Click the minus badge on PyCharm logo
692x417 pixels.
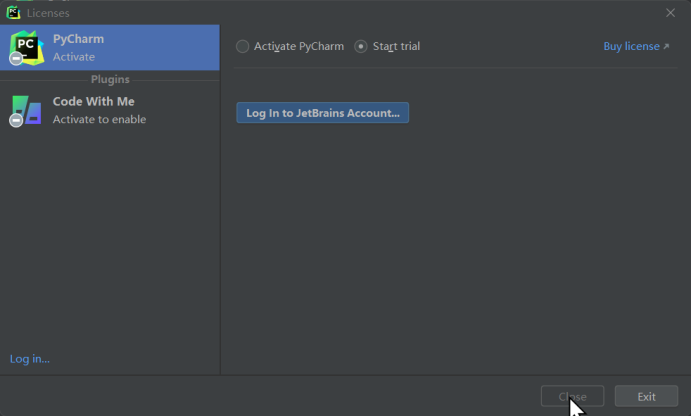[16, 58]
